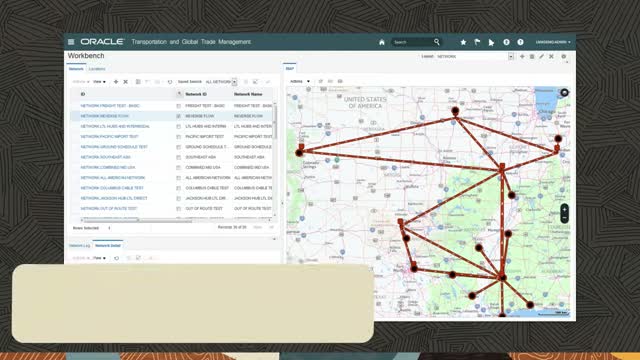
Task: Check the ALL AMERICAN NETWORK checkbox
Action: (178, 178)
